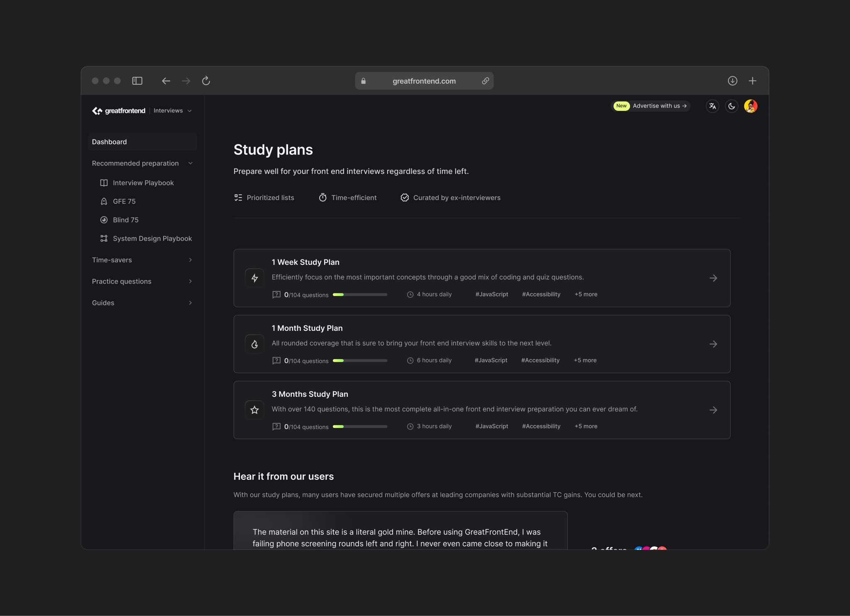
Task: Click #JavaScript tag on 1 Week plan
Action: [x=492, y=294]
